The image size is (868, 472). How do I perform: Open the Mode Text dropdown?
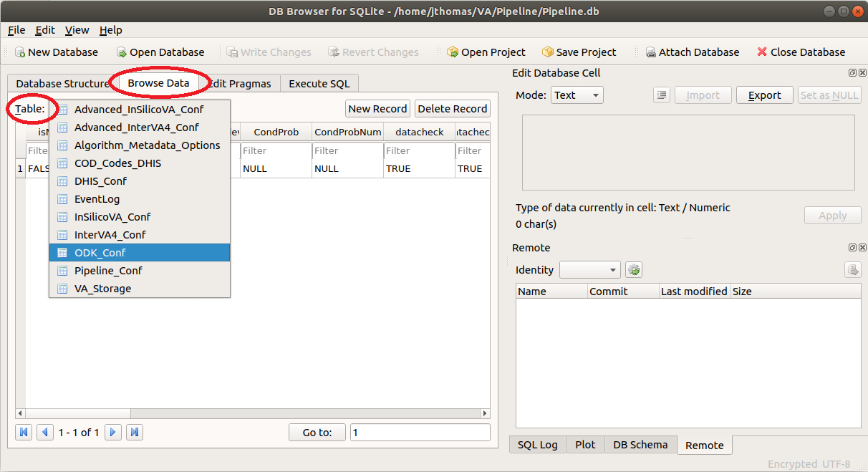(577, 95)
